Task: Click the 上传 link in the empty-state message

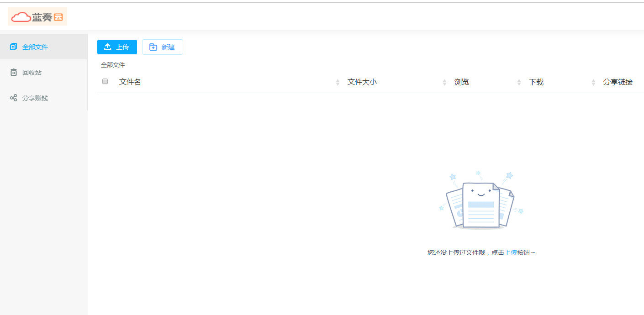Action: (511, 252)
